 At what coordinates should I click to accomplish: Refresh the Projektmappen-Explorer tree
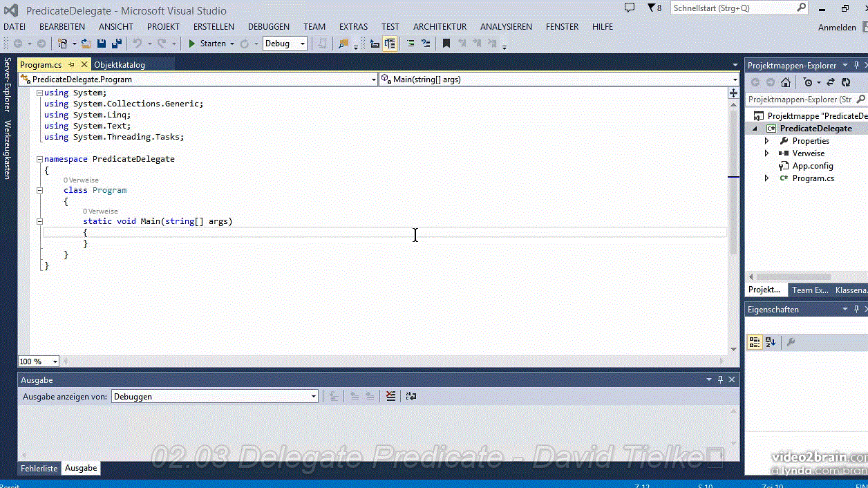(846, 82)
